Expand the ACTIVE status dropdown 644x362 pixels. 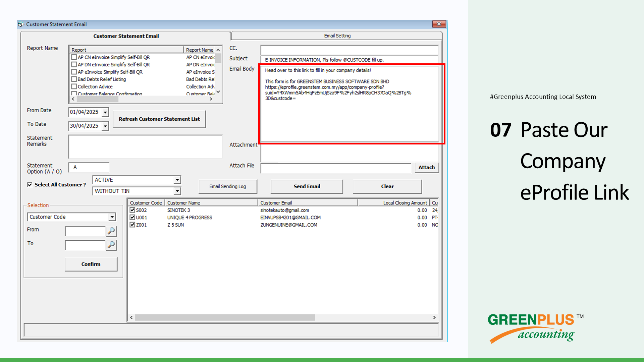click(x=177, y=180)
